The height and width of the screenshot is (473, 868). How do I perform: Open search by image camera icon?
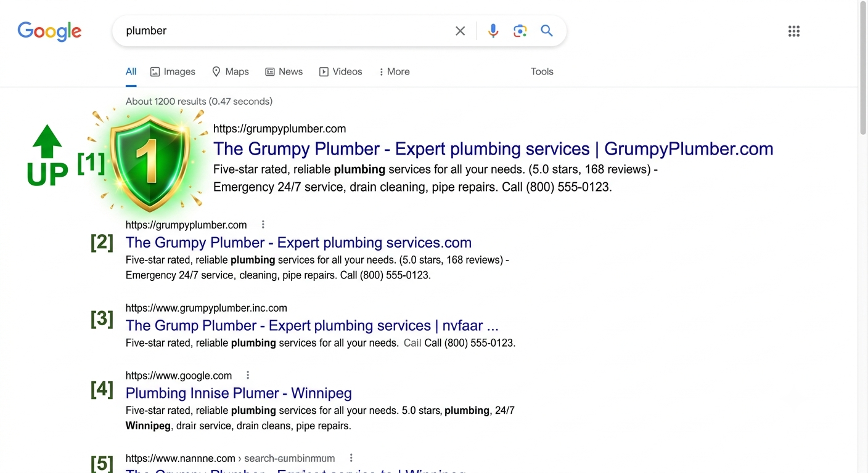tap(520, 31)
